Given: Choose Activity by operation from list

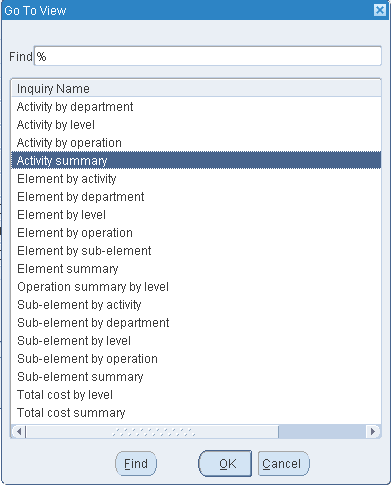Looking at the screenshot, I should pos(196,143).
